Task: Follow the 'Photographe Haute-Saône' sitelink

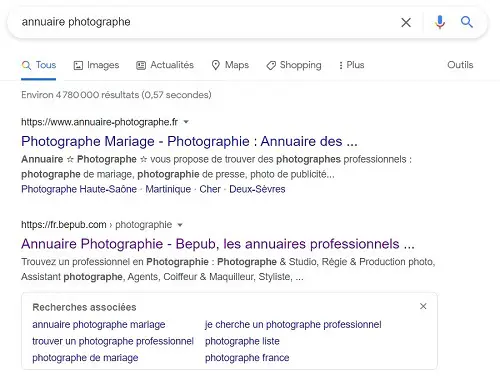Action: click(79, 189)
